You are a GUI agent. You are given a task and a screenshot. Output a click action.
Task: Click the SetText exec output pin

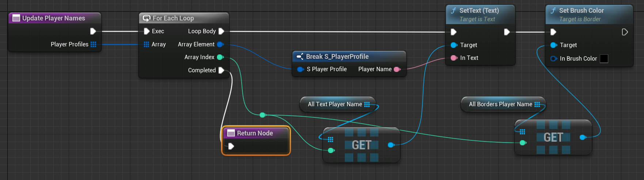[x=507, y=32]
